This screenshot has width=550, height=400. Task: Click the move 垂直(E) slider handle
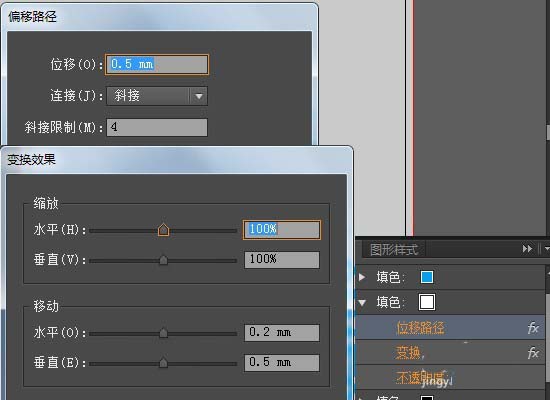point(163,362)
